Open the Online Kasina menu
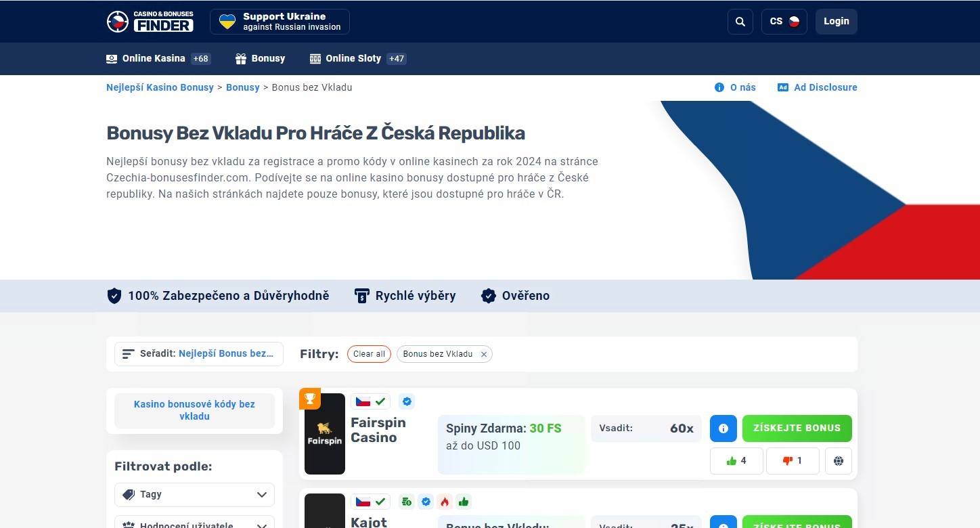 pos(158,59)
